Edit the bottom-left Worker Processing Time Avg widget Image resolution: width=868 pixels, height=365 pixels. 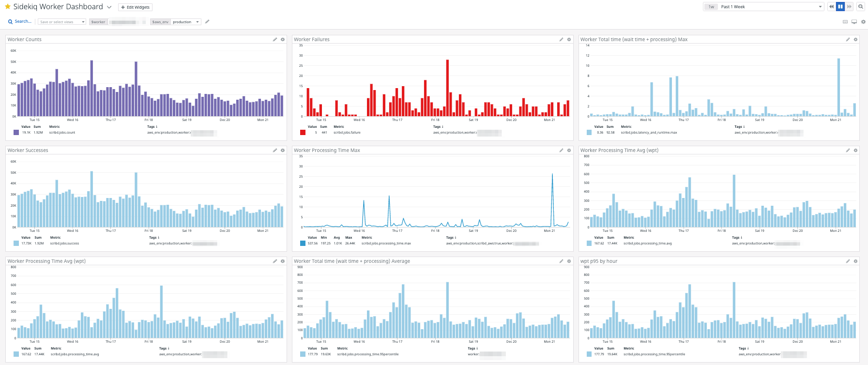click(x=275, y=261)
